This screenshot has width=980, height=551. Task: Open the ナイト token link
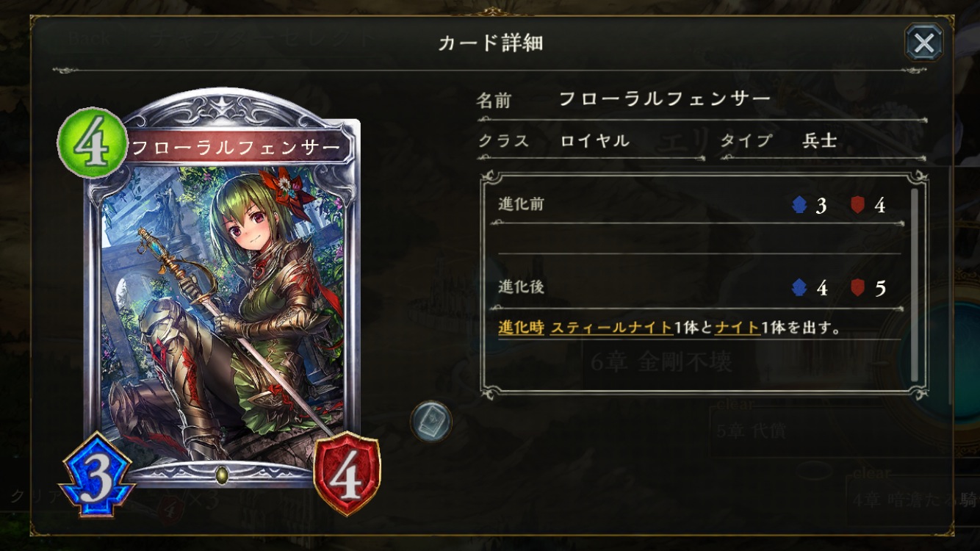[738, 328]
